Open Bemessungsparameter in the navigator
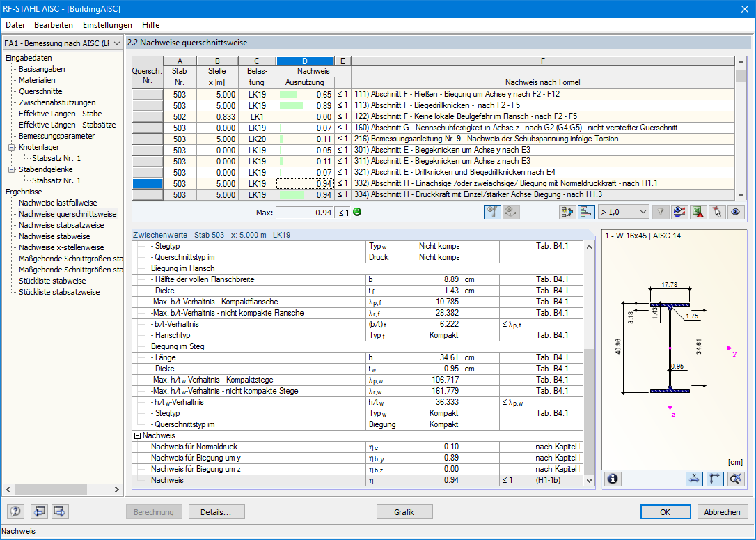 [x=57, y=136]
